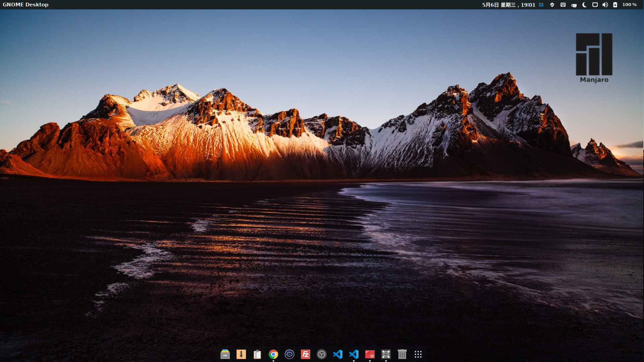Viewport: 644px width, 362px height.
Task: Open the file archive manager
Action: click(225, 354)
